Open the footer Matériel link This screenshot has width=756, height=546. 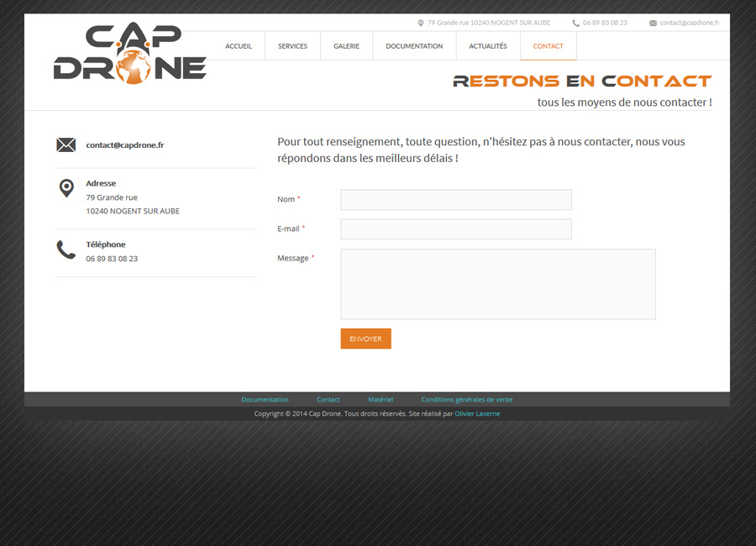point(381,400)
